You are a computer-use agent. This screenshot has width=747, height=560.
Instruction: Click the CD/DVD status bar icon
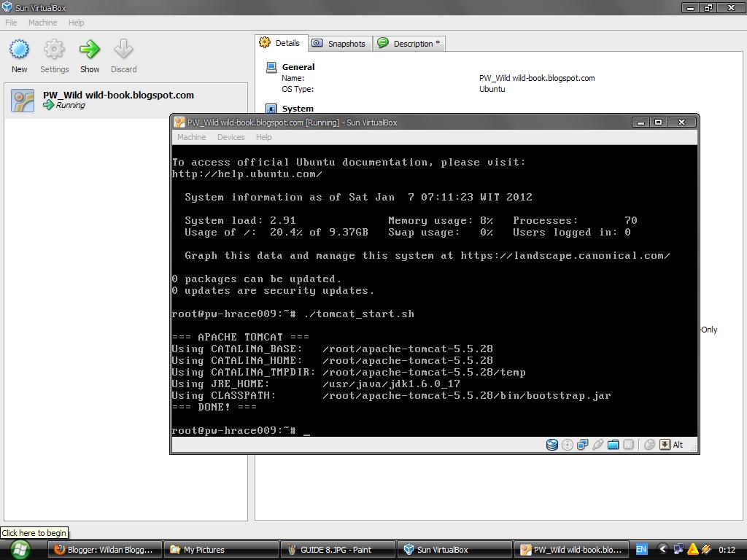tap(567, 445)
